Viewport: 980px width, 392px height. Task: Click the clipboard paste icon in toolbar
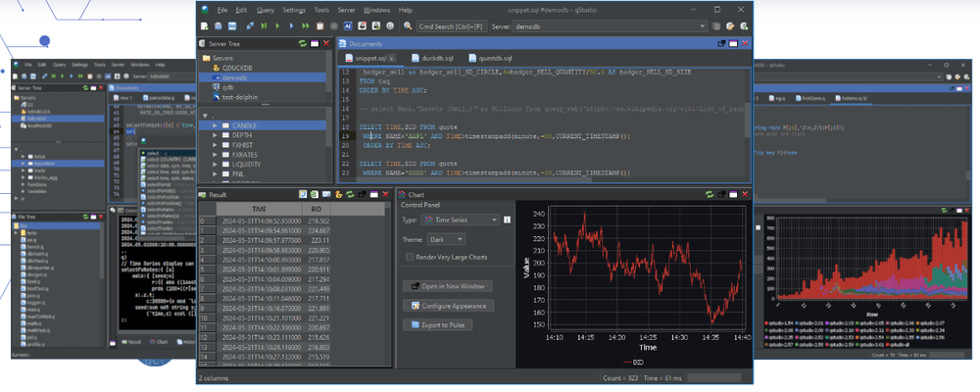(320, 26)
